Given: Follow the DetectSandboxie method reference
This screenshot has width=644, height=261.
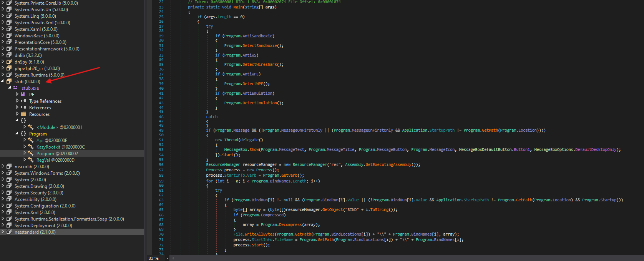Looking at the screenshot, I should pyautogui.click(x=259, y=45).
